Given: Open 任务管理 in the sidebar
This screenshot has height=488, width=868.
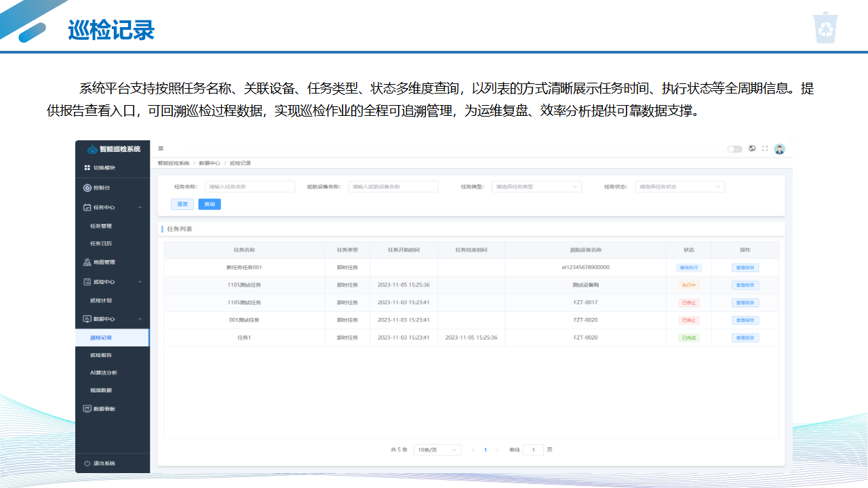Looking at the screenshot, I should [101, 226].
